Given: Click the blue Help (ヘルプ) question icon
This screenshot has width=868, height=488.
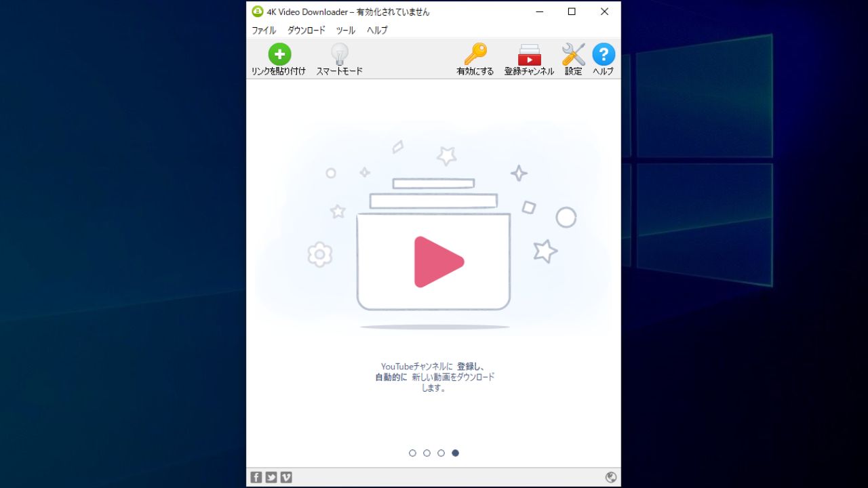Looking at the screenshot, I should pyautogui.click(x=604, y=54).
